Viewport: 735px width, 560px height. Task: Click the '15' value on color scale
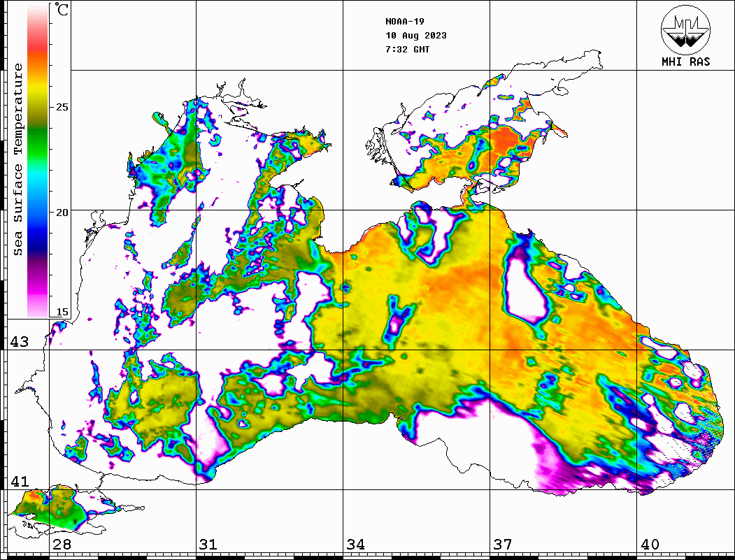coord(62,312)
